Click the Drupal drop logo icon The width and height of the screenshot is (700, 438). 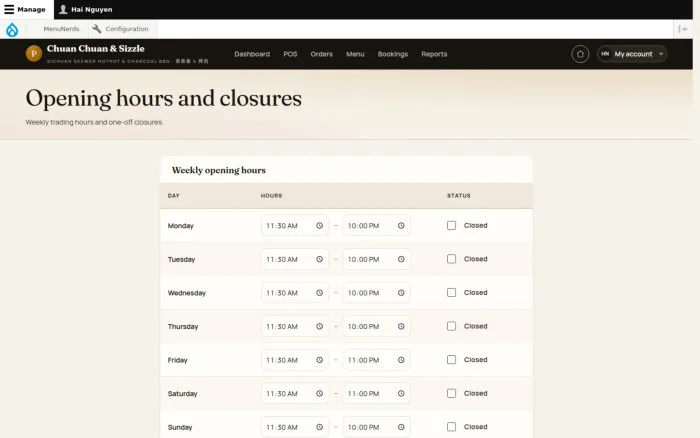point(12,29)
